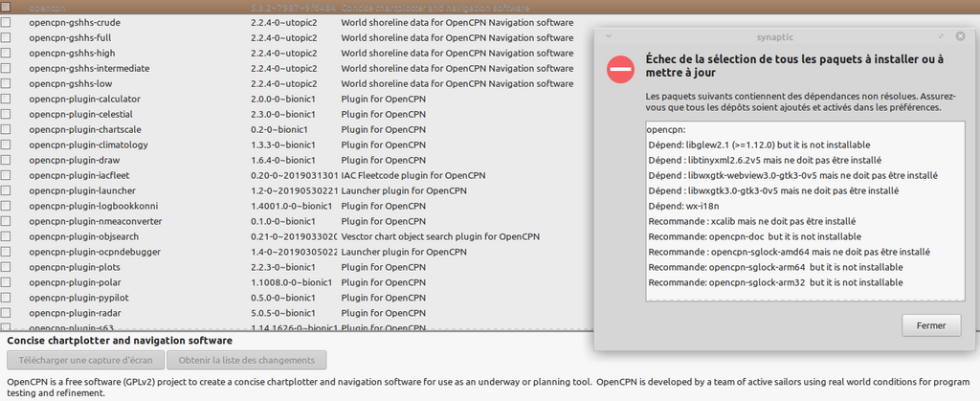Click version 0.5.0-0~bionic1 of pypilot plugin
The height and width of the screenshot is (401, 980).
tap(283, 298)
